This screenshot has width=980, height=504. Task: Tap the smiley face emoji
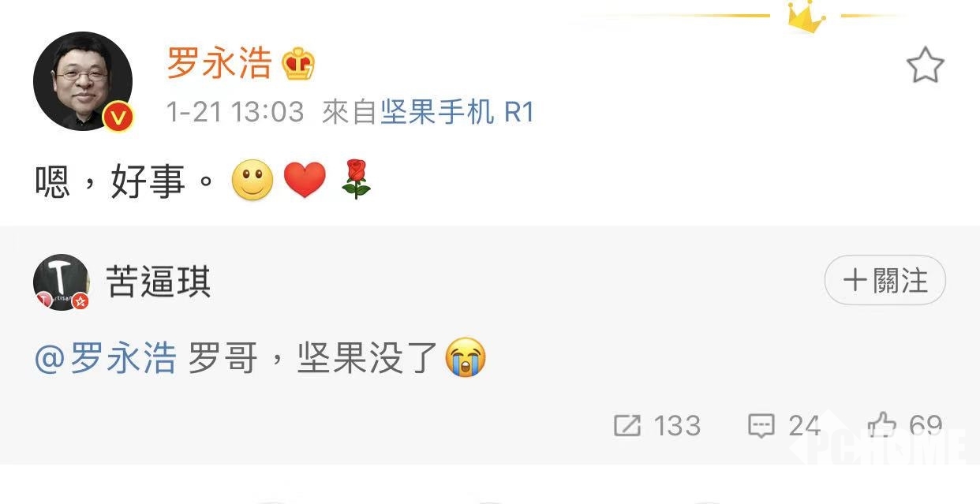(252, 181)
